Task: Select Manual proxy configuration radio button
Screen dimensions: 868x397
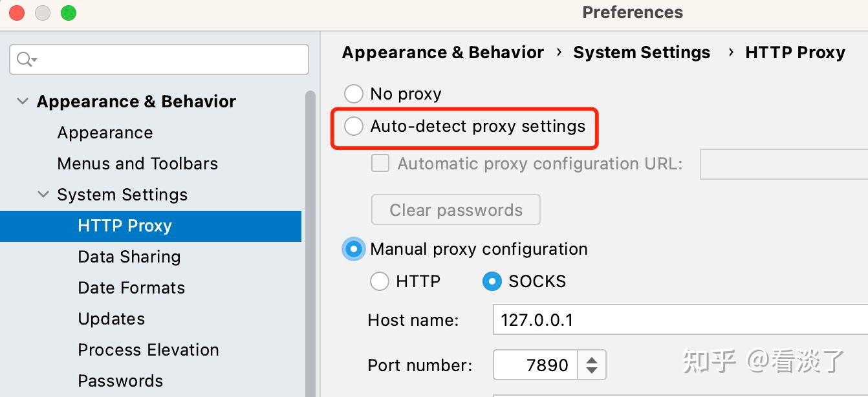Action: (354, 249)
